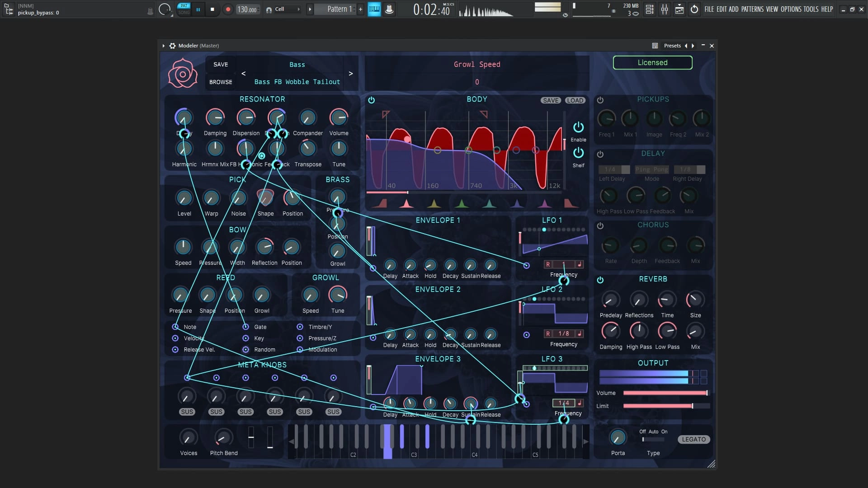Image resolution: width=868 pixels, height=488 pixels.
Task: Click the Pressure/Z modulation source node
Action: pos(300,338)
